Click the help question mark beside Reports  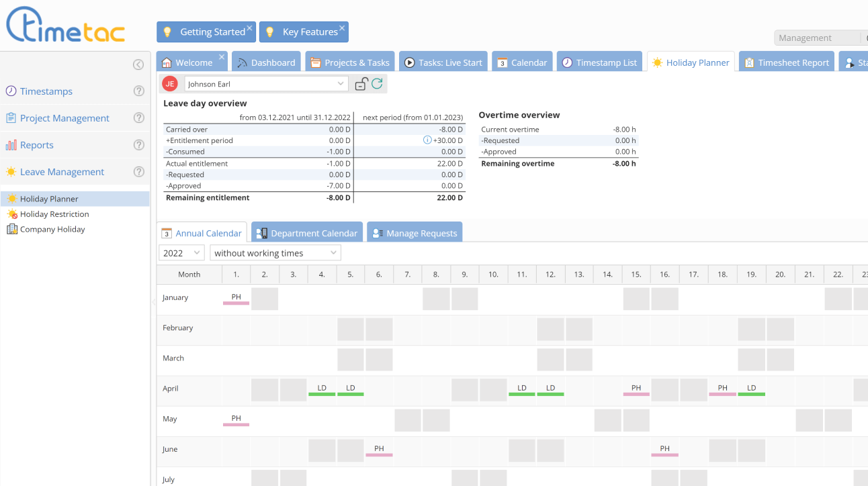139,144
